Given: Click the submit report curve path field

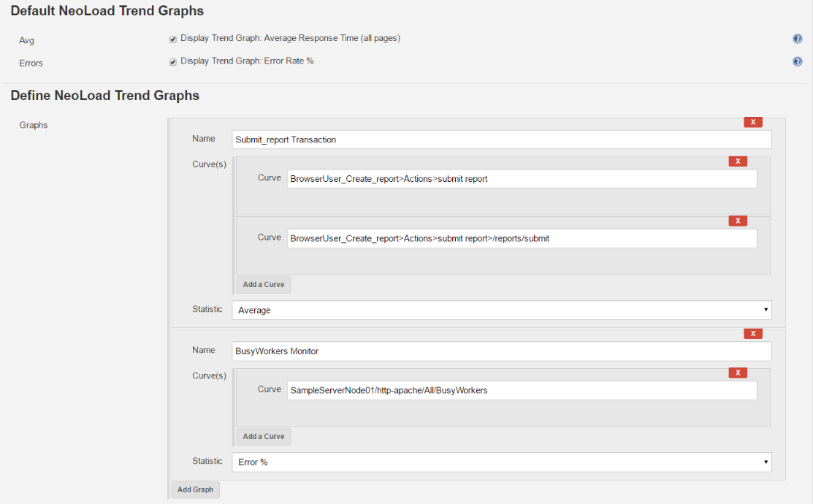Looking at the screenshot, I should click(522, 179).
